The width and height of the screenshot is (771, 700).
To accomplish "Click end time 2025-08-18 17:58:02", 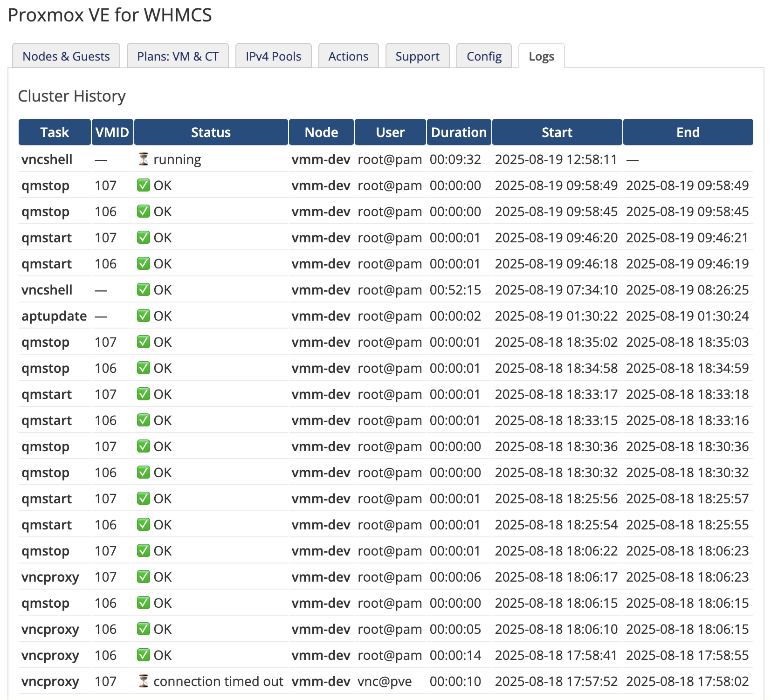I will (687, 681).
